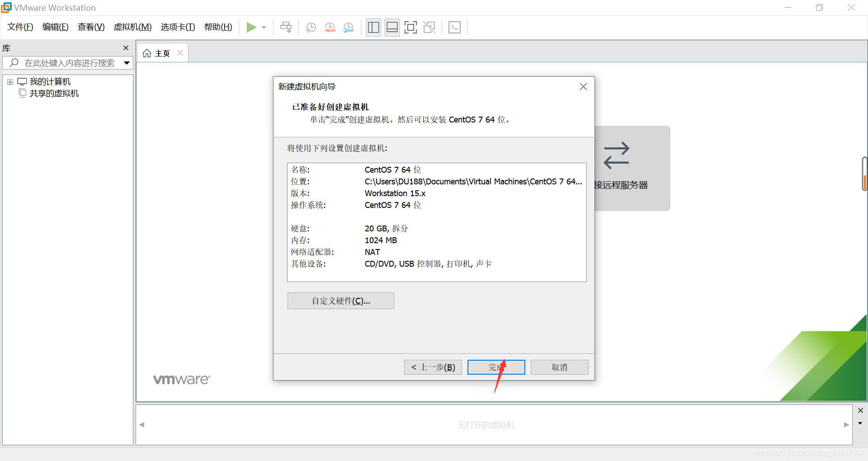This screenshot has width=868, height=461.
Task: Close the 库 library panel
Action: (x=126, y=48)
